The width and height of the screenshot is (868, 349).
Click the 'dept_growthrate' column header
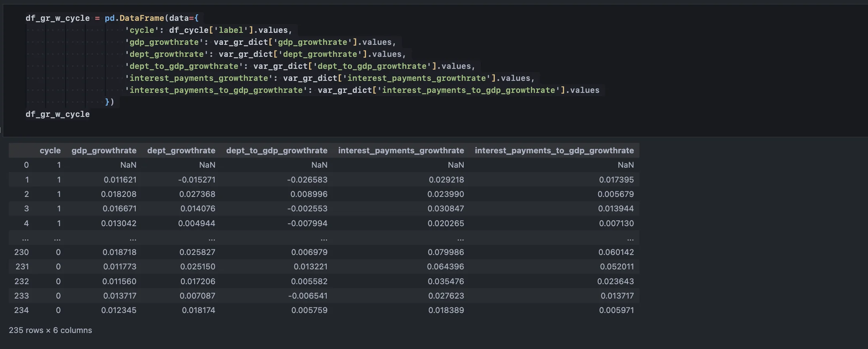coord(181,150)
